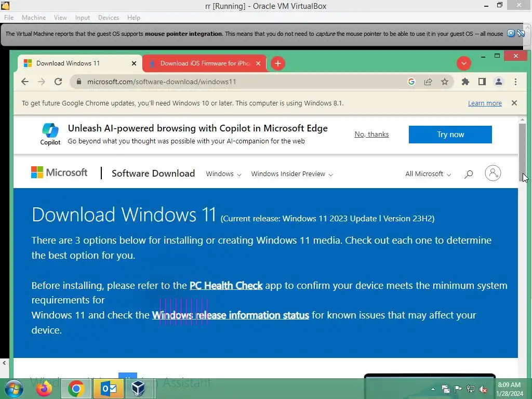Dismiss the Chrome update infobar
The image size is (532, 399).
coord(514,103)
